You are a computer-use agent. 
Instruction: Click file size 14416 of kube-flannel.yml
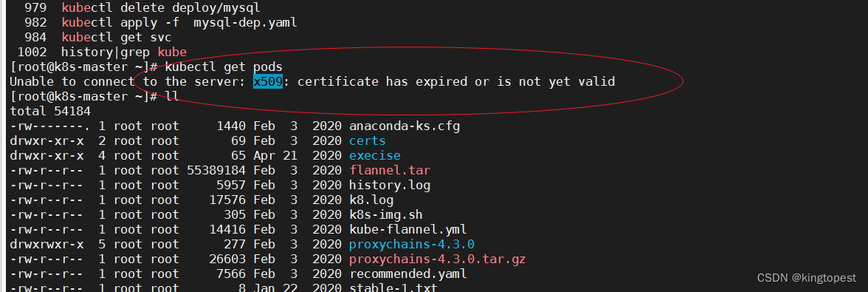[x=227, y=229]
